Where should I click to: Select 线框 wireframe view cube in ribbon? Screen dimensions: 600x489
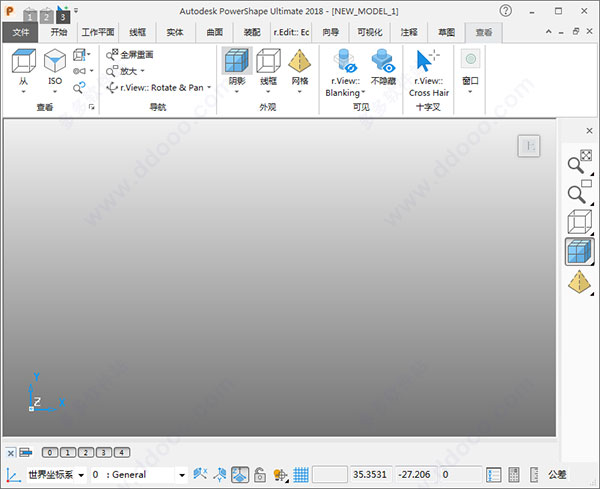(x=268, y=61)
